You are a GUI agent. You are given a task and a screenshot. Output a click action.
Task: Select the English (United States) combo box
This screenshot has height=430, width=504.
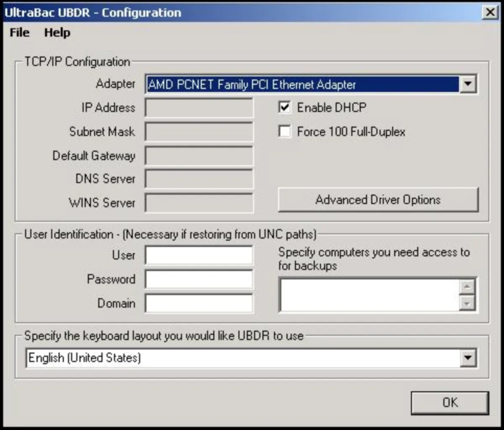click(251, 359)
